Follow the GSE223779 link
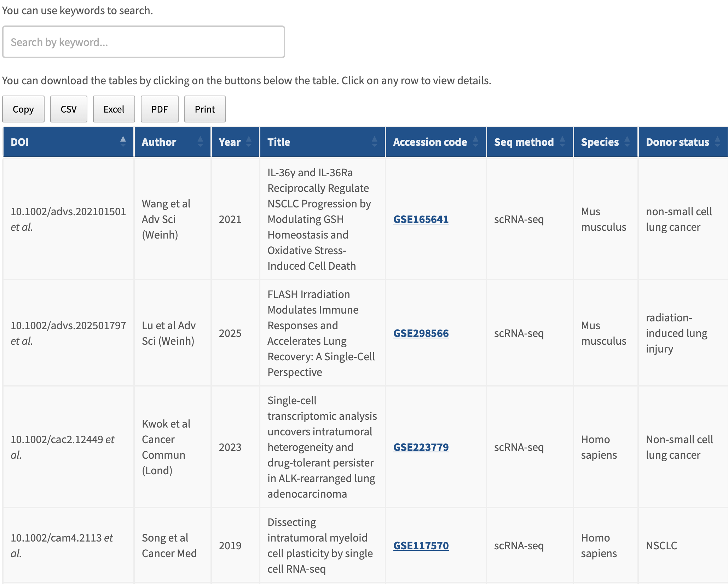This screenshot has height=584, width=728. [x=421, y=447]
